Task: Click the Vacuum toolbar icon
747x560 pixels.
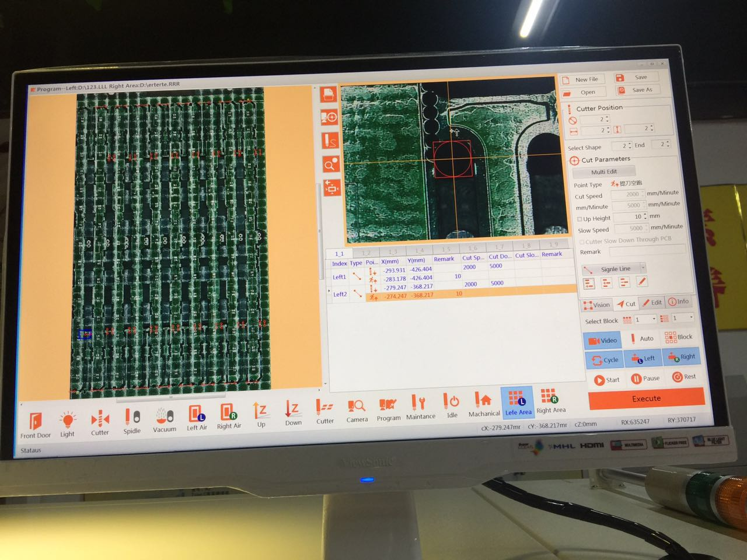Action: pos(164,416)
